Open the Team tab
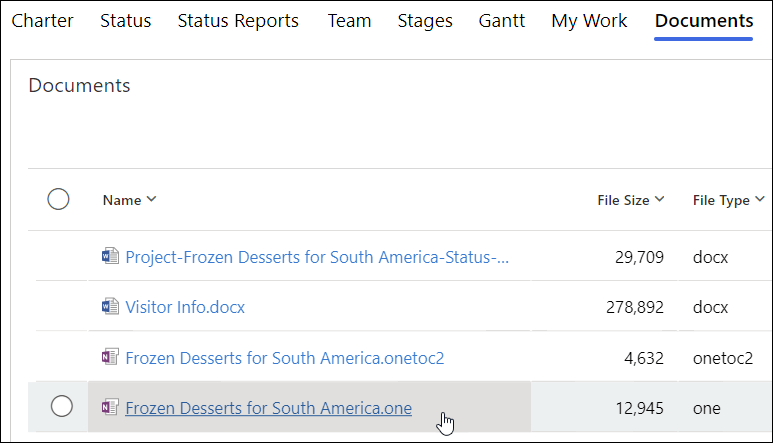The image size is (773, 443). pos(349,21)
